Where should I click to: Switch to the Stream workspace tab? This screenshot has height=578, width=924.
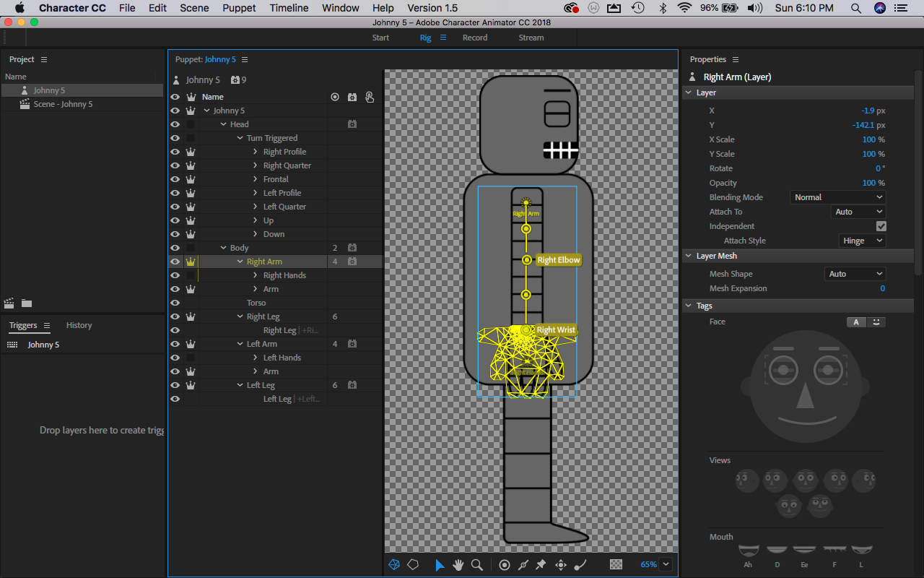[x=531, y=38]
